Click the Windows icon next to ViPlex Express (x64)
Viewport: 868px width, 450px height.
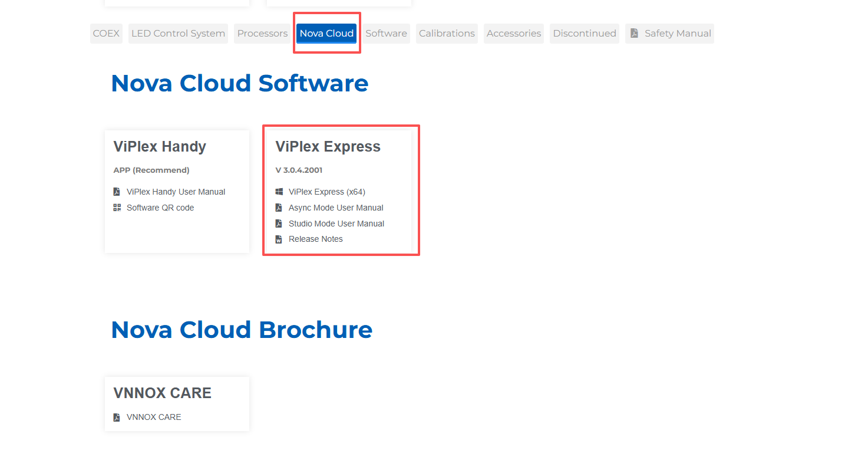pyautogui.click(x=279, y=192)
